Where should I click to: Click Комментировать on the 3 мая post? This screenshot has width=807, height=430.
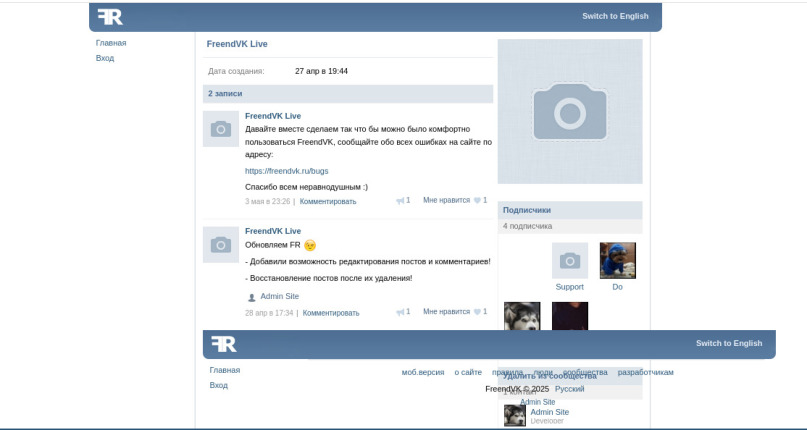tap(328, 201)
